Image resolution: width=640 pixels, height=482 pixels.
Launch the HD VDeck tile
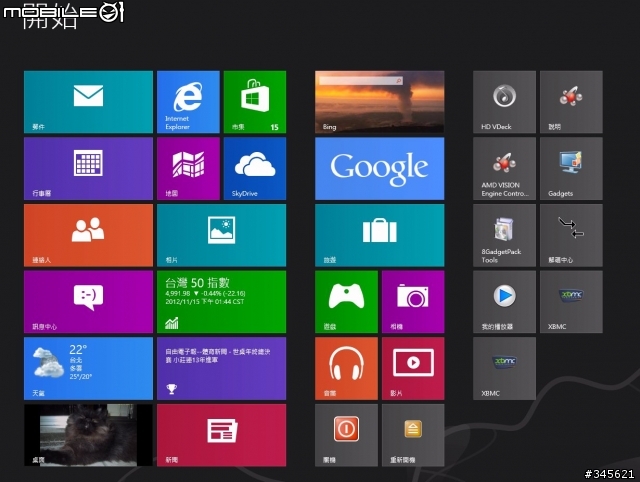click(x=504, y=102)
